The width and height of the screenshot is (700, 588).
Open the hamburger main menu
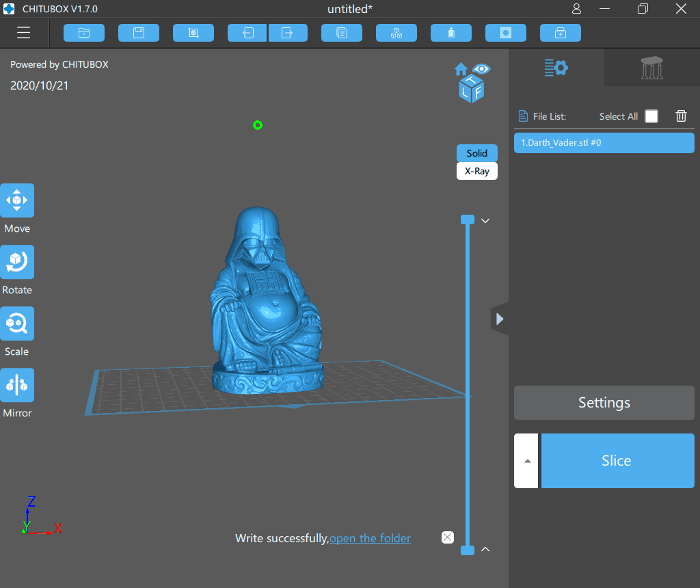(x=23, y=33)
